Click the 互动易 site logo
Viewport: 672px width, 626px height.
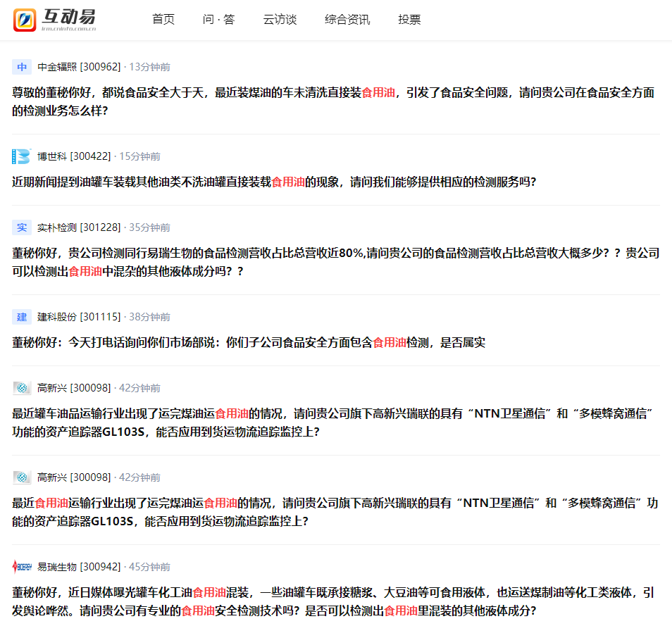pos(54,20)
